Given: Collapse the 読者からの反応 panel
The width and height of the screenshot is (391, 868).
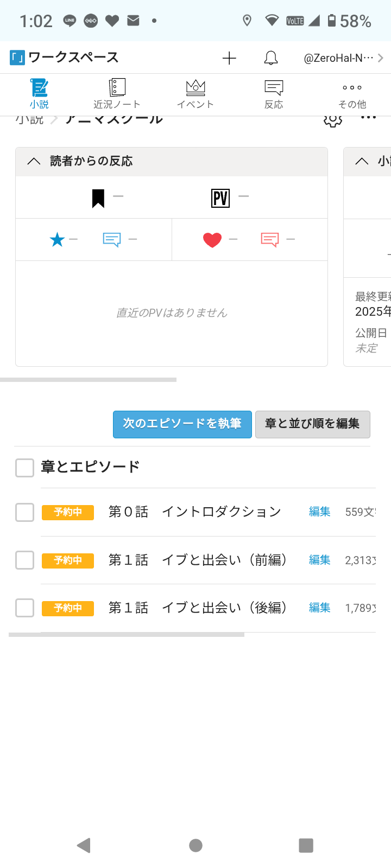Looking at the screenshot, I should coord(34,161).
